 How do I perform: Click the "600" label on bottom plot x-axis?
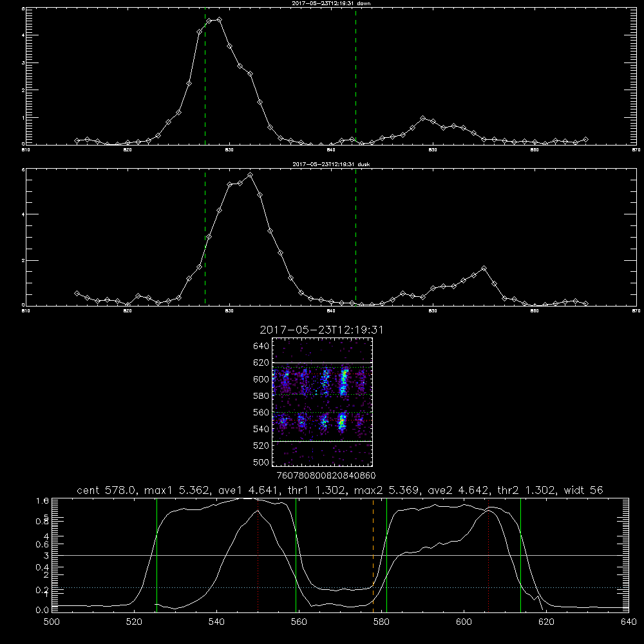point(464,622)
